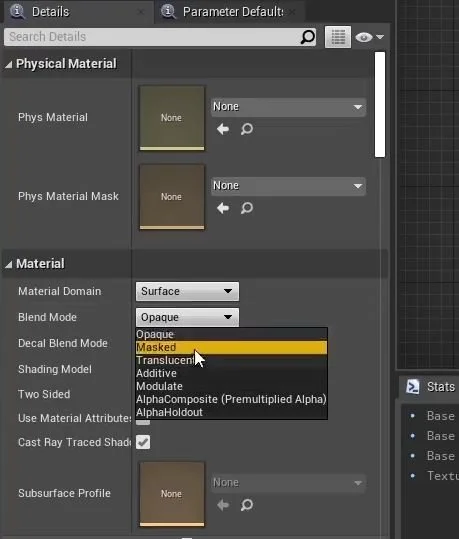Open the Subsurface Profile None dropdown

point(288,483)
